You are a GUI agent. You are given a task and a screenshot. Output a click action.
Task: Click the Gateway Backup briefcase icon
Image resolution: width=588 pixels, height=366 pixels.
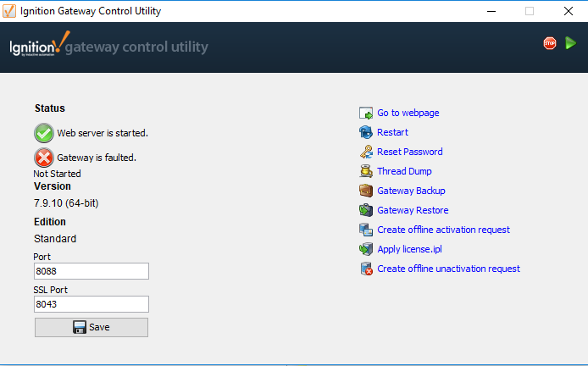(366, 191)
